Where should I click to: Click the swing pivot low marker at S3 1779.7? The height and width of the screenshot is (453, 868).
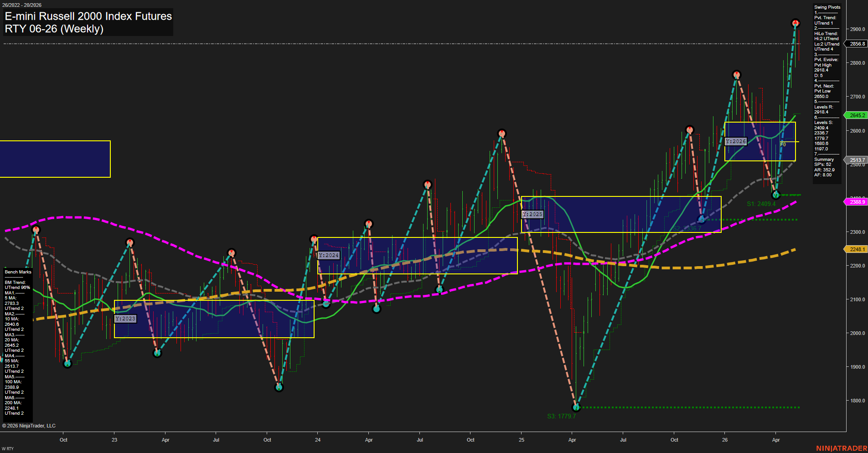576,407
